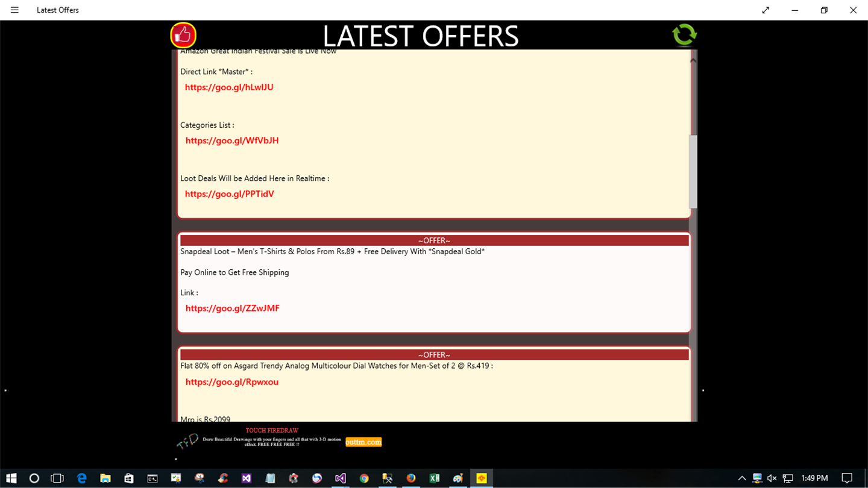Open File Explorer from the taskbar

click(x=105, y=478)
